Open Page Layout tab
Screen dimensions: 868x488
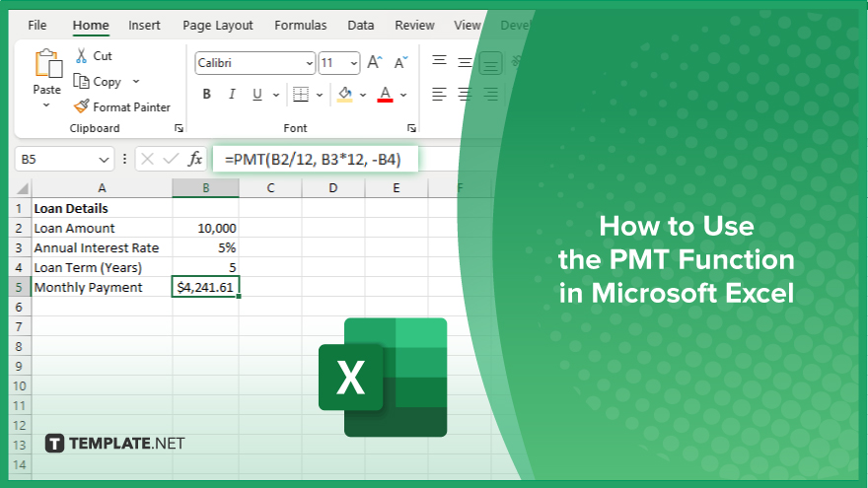[x=218, y=26]
